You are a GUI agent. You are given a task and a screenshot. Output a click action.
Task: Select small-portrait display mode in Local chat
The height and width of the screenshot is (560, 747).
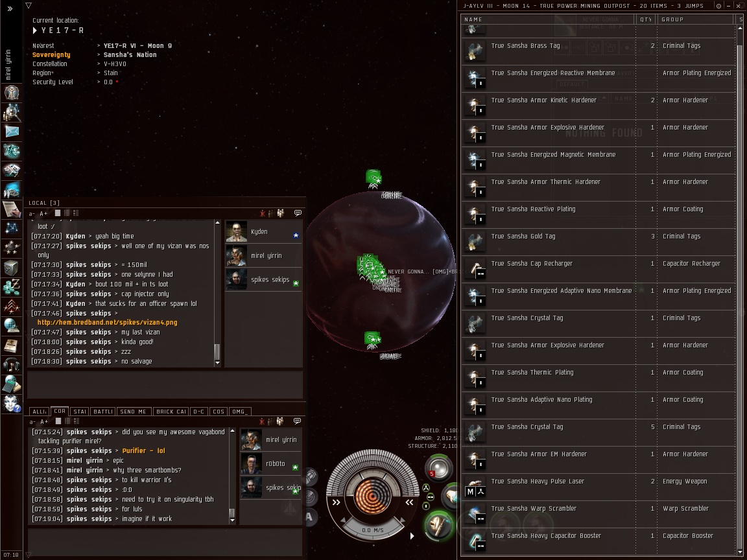tap(67, 213)
